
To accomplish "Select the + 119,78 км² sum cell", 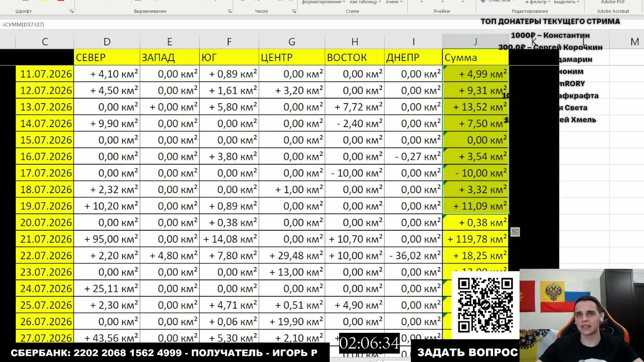I will tap(475, 239).
